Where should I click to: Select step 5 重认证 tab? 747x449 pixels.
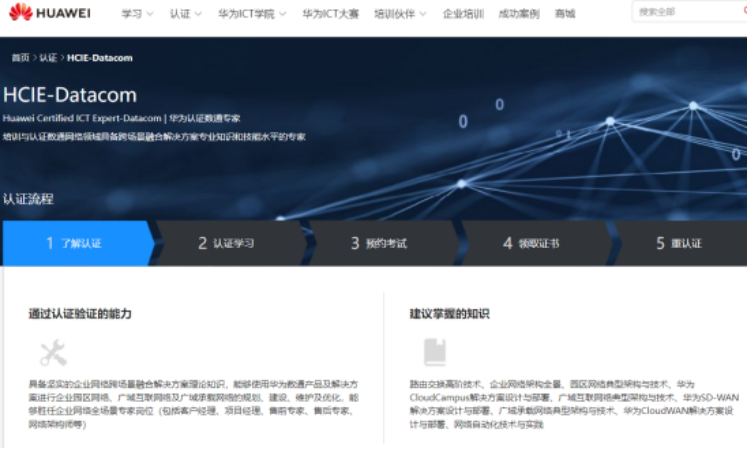681,243
